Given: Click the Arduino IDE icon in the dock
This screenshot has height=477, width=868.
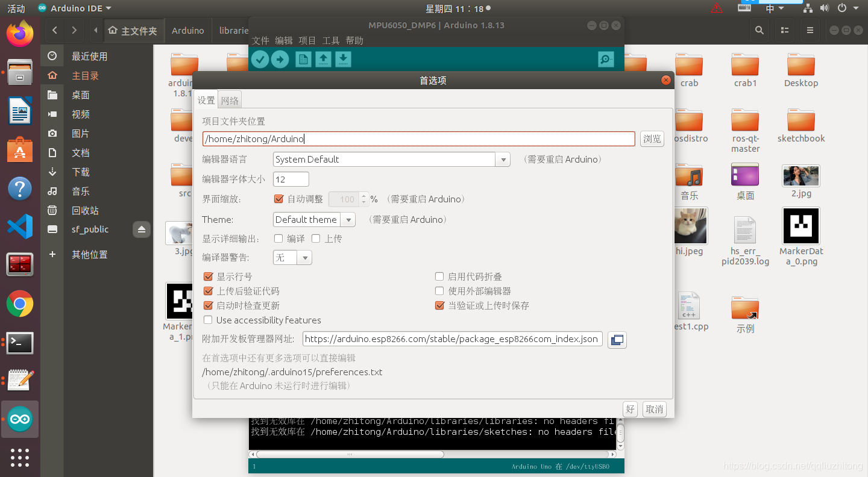Looking at the screenshot, I should 20,419.
